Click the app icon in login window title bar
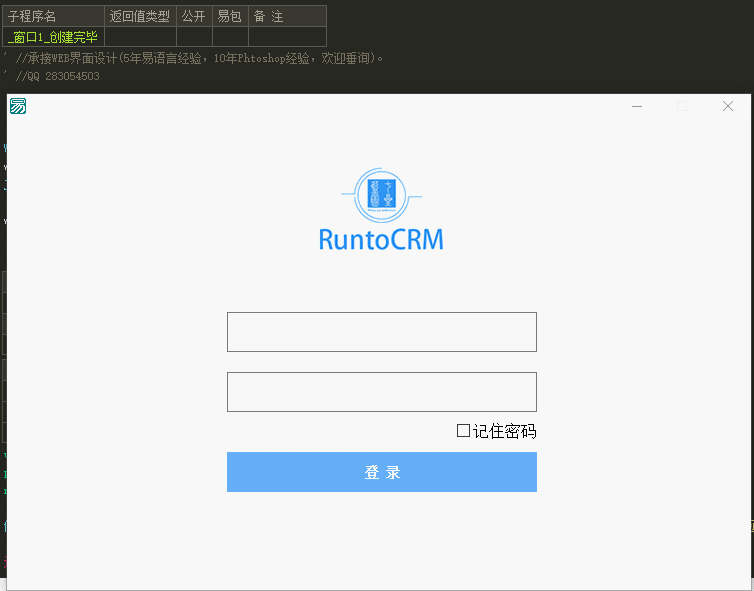The image size is (754, 591). (x=18, y=106)
